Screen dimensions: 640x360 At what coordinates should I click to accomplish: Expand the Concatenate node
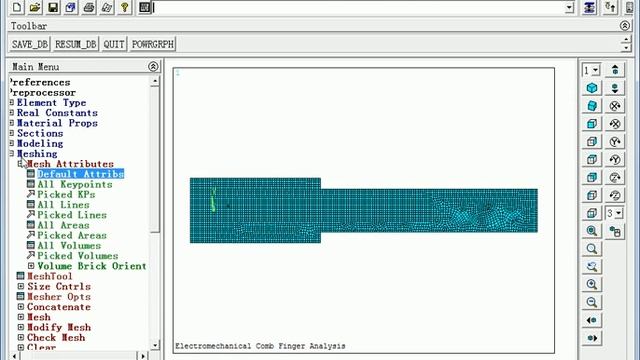click(21, 307)
